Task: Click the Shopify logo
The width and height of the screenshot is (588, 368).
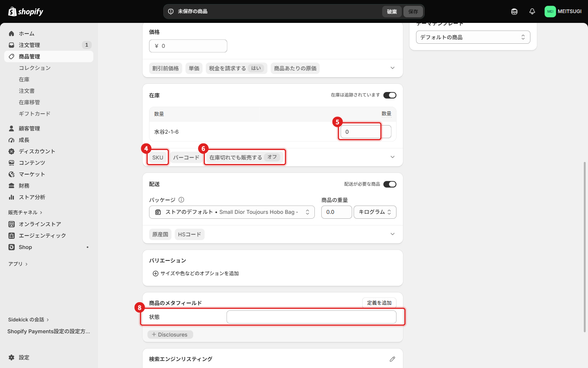Action: coord(26,11)
